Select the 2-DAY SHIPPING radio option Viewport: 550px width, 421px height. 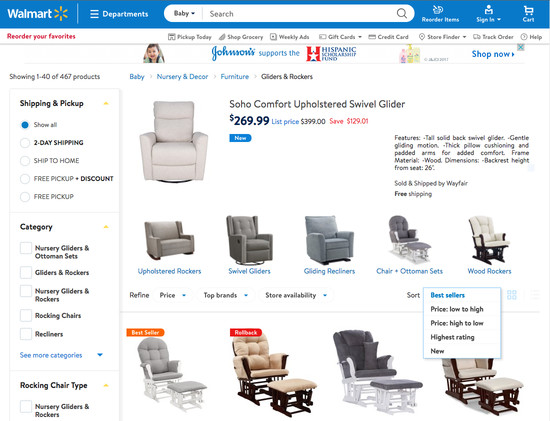[x=25, y=143]
